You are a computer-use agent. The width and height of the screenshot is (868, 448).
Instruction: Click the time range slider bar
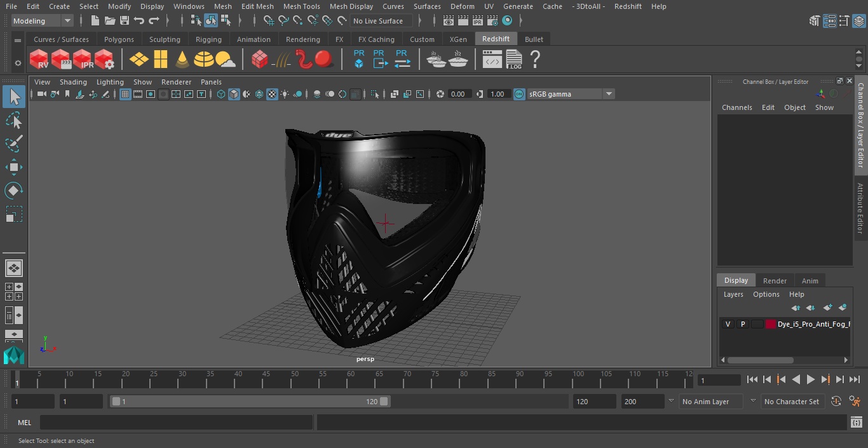coord(250,402)
